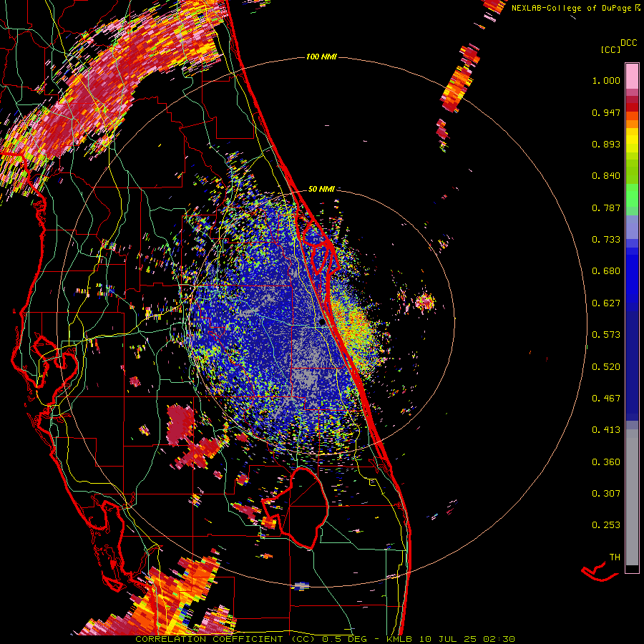Image resolution: width=644 pixels, height=644 pixels.
Task: Pick the light pink swatch atop the color bar
Action: [632, 76]
